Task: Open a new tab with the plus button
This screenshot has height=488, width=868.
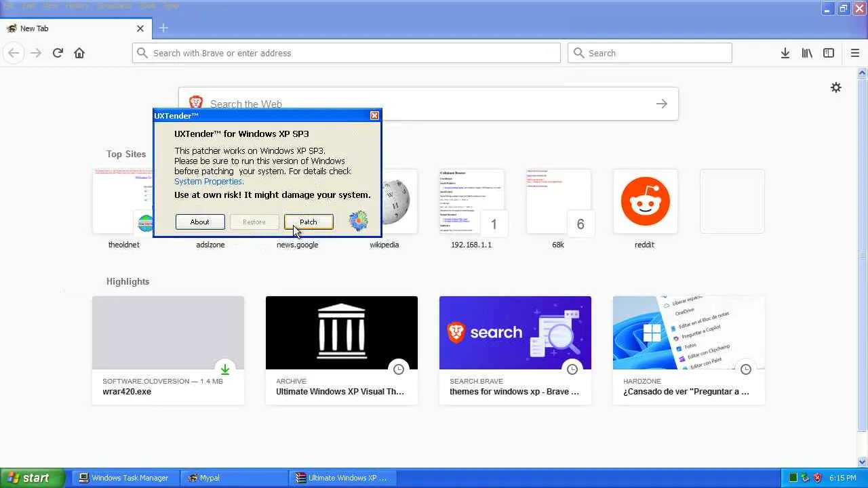Action: coord(163,28)
